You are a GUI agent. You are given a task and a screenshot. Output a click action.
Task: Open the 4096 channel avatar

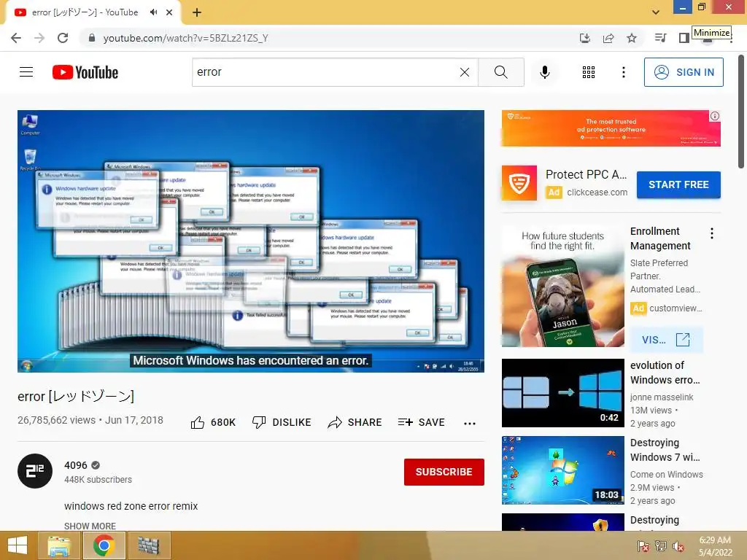pyautogui.click(x=35, y=472)
